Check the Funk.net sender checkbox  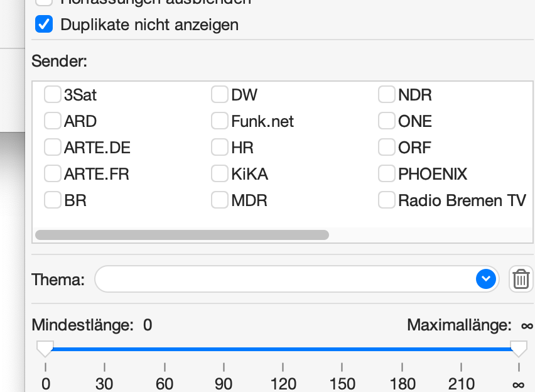[x=220, y=121]
